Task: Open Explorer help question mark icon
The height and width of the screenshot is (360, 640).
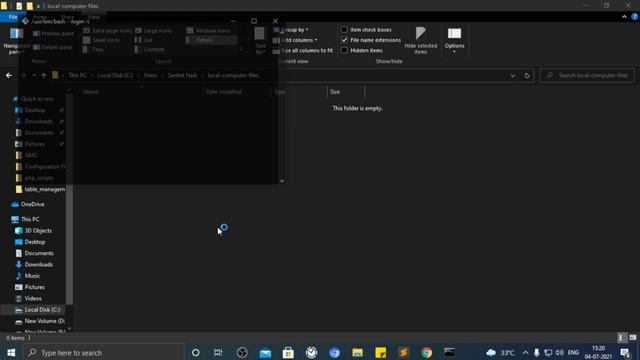Action: [x=635, y=16]
